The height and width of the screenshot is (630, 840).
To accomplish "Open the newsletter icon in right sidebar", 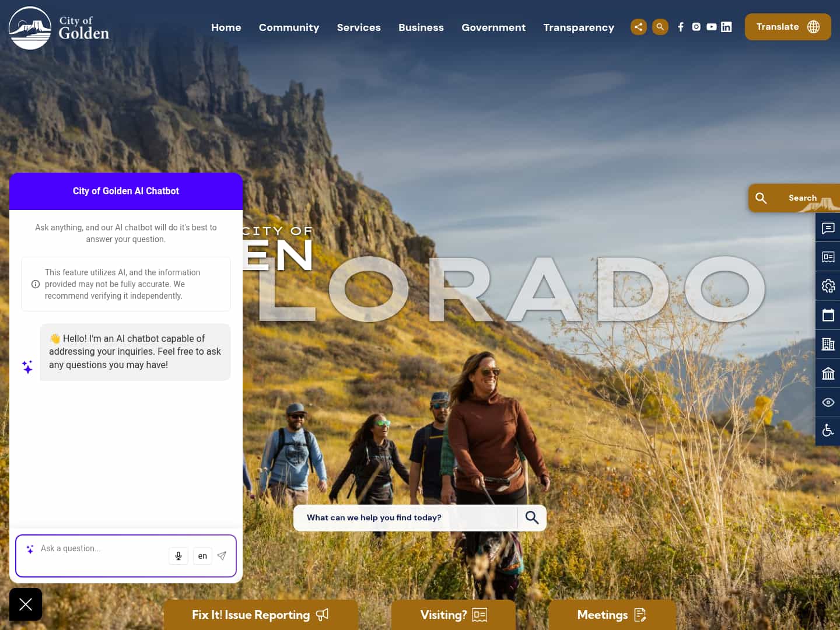I will click(828, 257).
